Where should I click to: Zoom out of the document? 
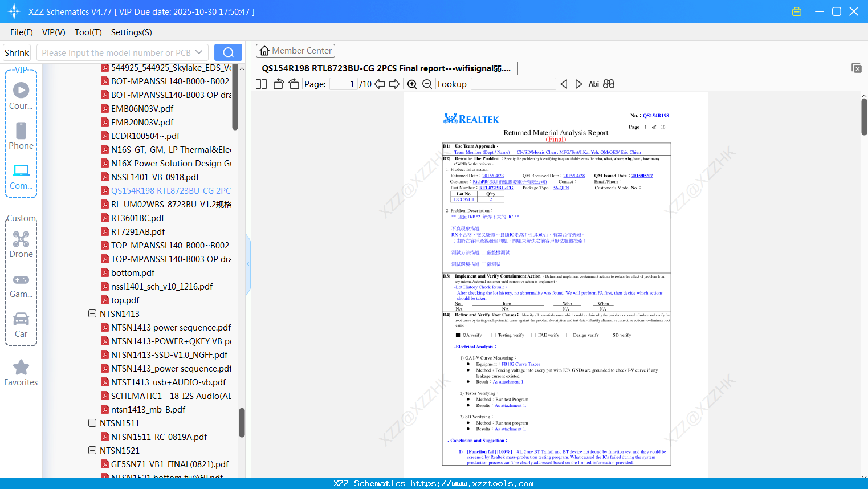[x=427, y=84]
